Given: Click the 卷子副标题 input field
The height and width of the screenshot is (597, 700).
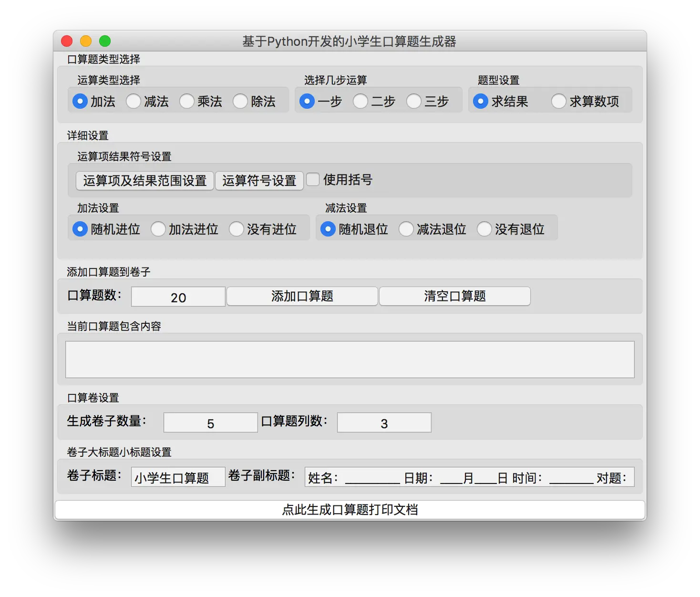Looking at the screenshot, I should [470, 477].
